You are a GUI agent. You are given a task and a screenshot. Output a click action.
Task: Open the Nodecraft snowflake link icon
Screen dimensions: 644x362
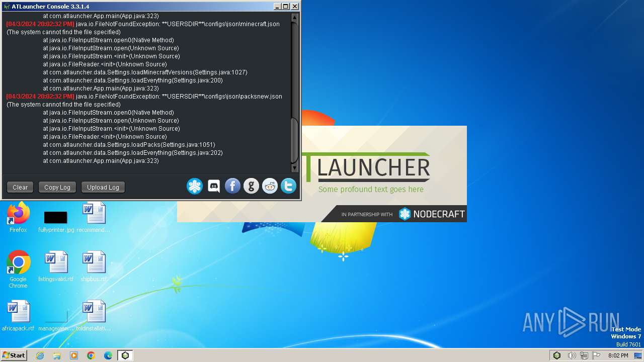195,187
